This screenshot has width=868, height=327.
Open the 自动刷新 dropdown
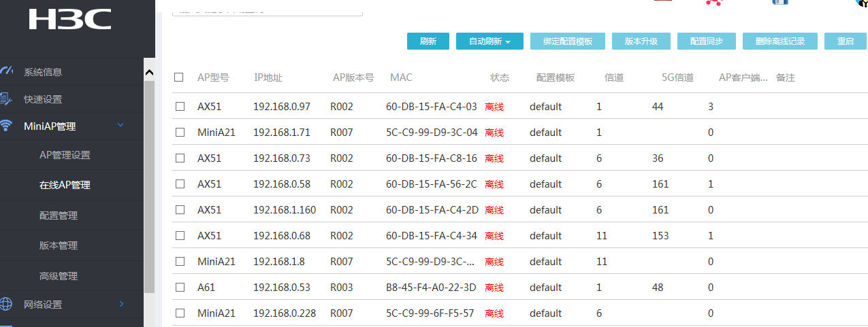(x=489, y=41)
